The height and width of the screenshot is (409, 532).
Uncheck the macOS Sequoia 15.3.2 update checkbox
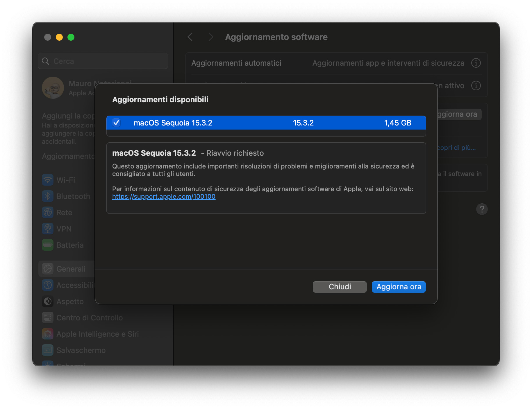(x=116, y=123)
